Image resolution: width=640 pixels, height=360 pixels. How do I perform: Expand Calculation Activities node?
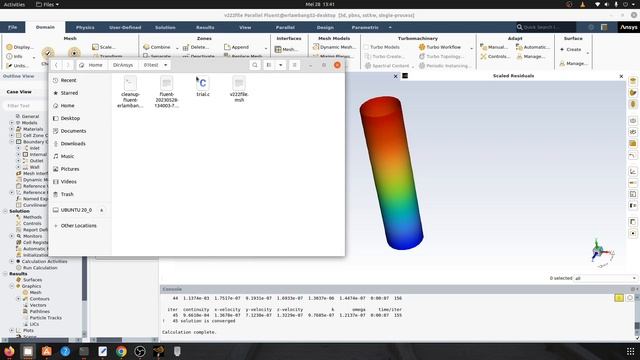12,261
